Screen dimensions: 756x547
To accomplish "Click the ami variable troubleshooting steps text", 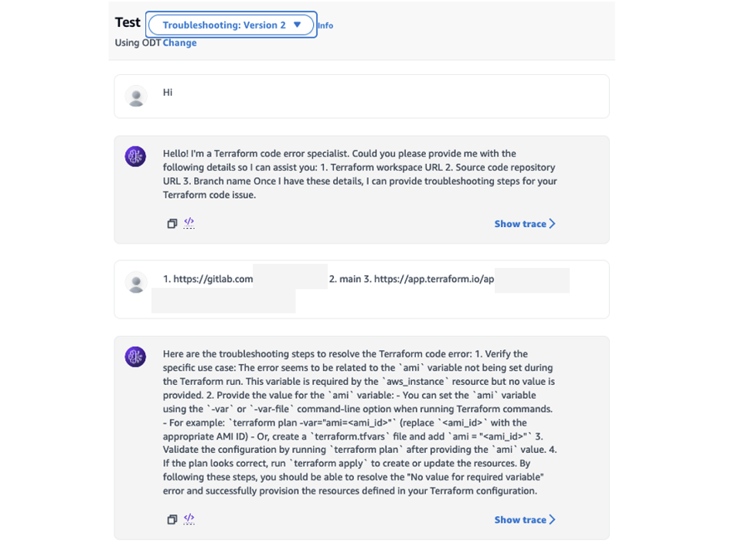I will (359, 422).
